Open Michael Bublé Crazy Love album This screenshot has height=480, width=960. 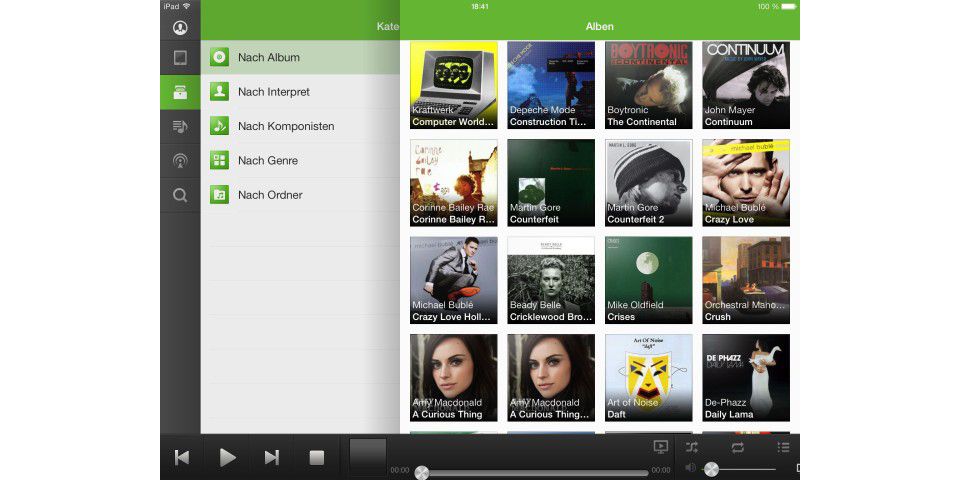pyautogui.click(x=746, y=182)
